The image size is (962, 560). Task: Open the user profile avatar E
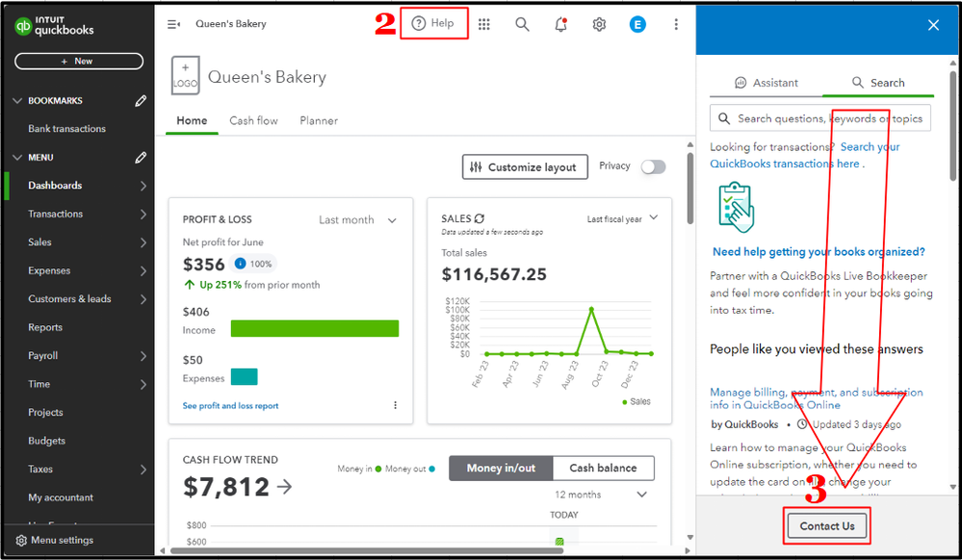pos(637,24)
